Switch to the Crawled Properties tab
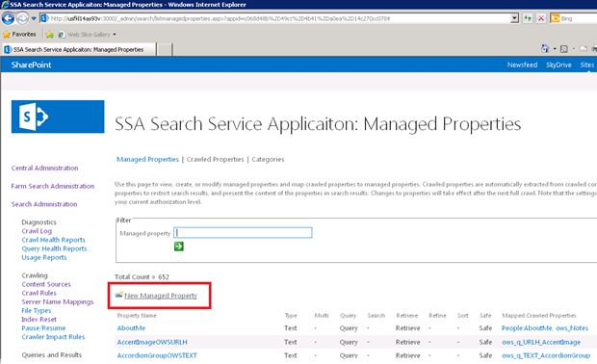The width and height of the screenshot is (597, 364). point(215,159)
